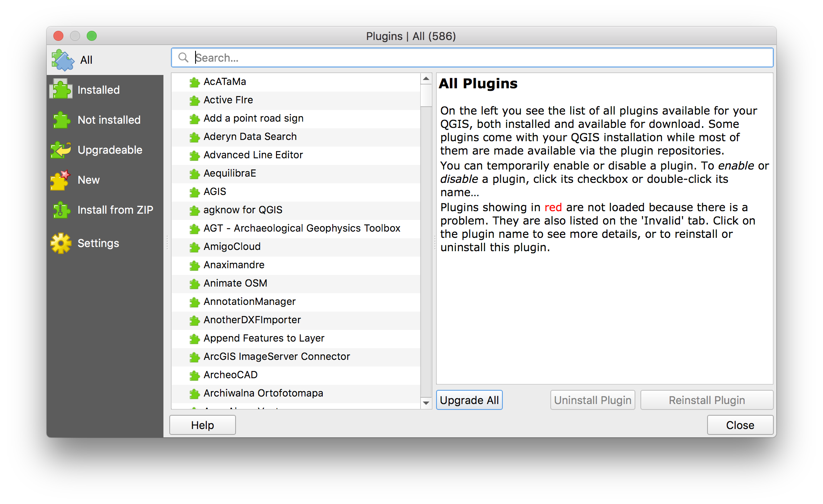Screen dimensions: 823x504
Task: Select the Upgradeable tab
Action: 110,150
